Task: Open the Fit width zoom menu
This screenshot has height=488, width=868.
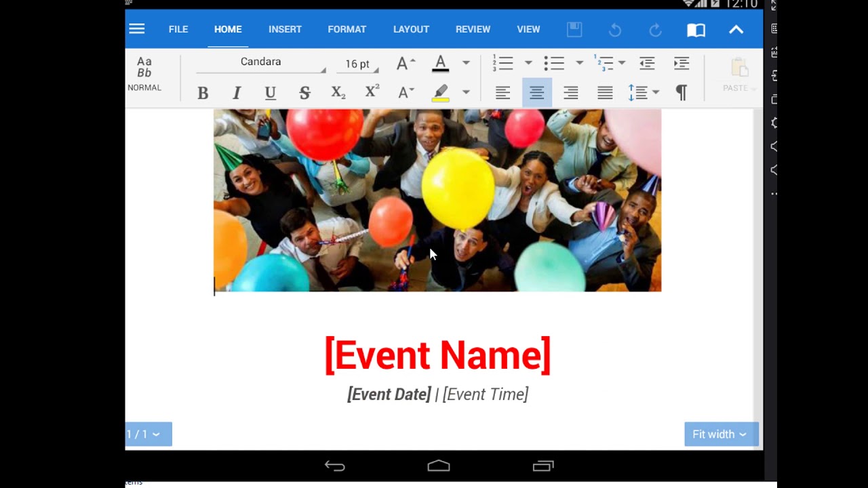Action: pyautogui.click(x=721, y=434)
